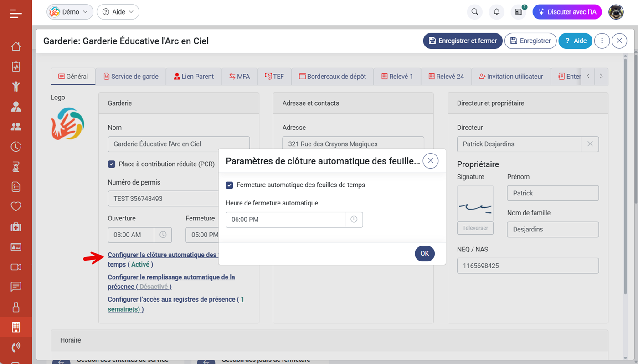Click the heart icon in sidebar
The height and width of the screenshot is (364, 638).
[x=16, y=206]
